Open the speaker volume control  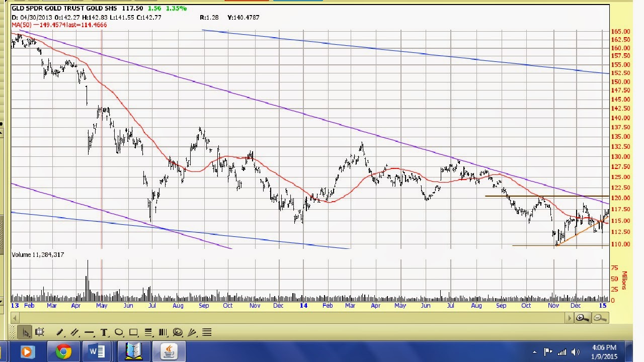click(x=576, y=352)
